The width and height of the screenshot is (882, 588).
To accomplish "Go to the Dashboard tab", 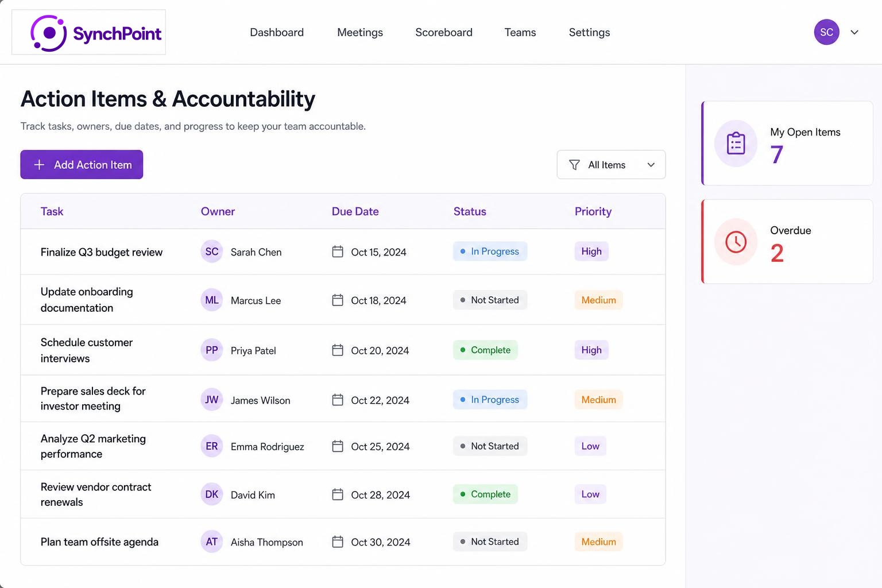I will point(277,32).
